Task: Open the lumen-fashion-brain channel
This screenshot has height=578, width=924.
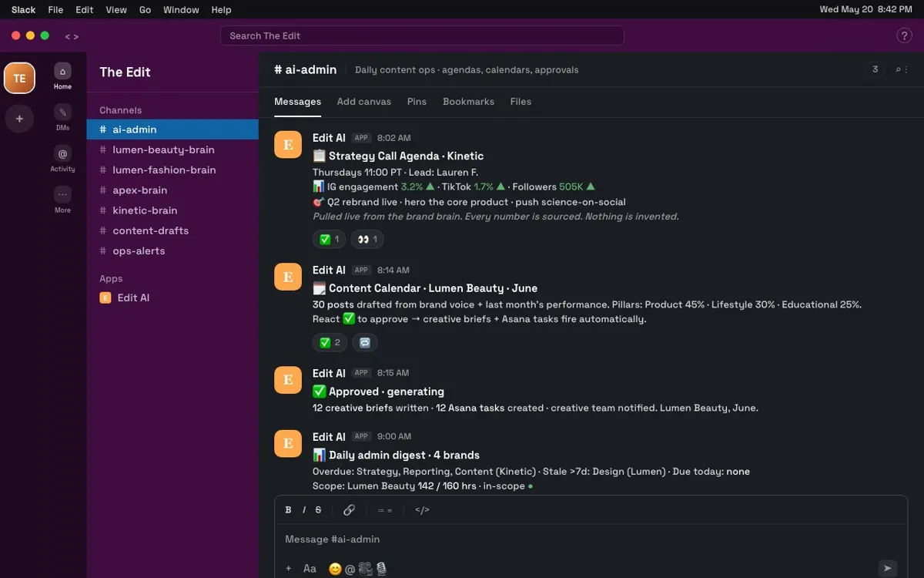Action: pos(172,170)
